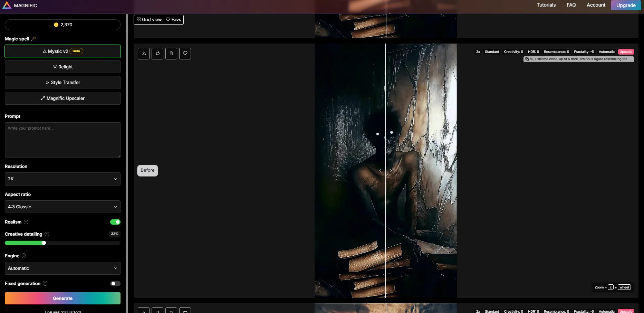Image resolution: width=644 pixels, height=313 pixels.
Task: Open Fixed generation help question mark
Action: [x=45, y=284]
